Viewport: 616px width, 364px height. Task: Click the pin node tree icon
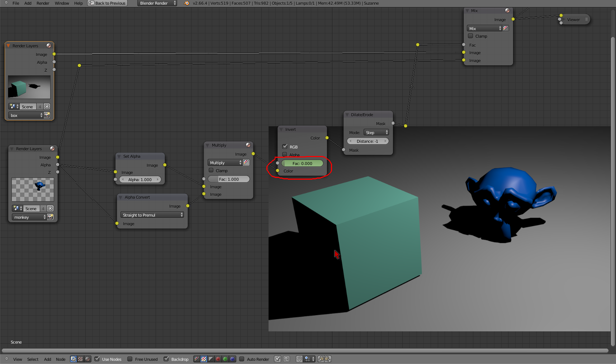278,359
